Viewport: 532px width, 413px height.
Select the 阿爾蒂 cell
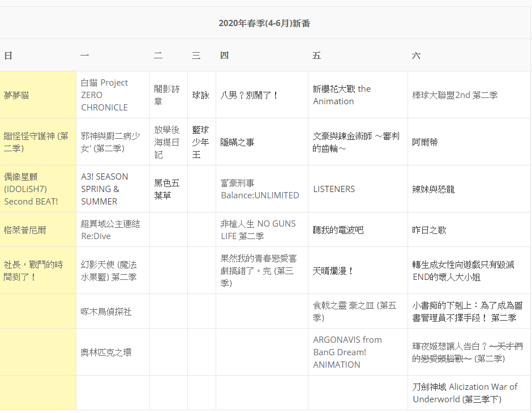pyautogui.click(x=425, y=142)
